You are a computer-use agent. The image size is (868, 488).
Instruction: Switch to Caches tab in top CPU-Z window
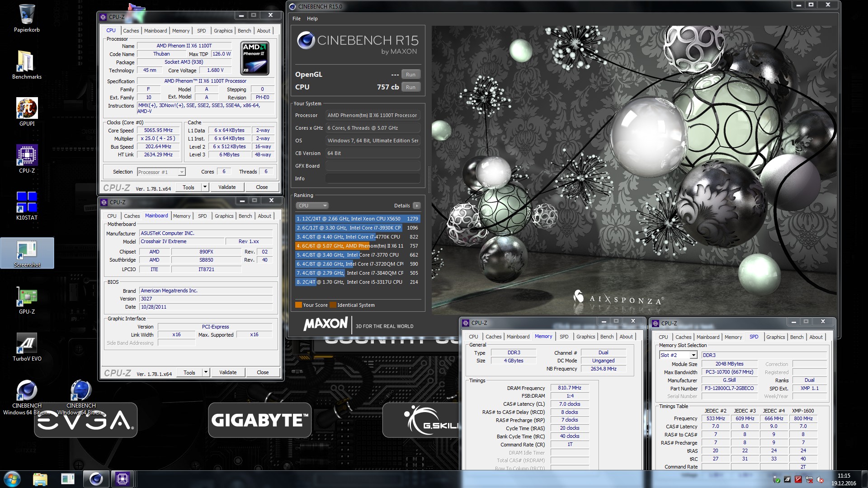pyautogui.click(x=131, y=31)
